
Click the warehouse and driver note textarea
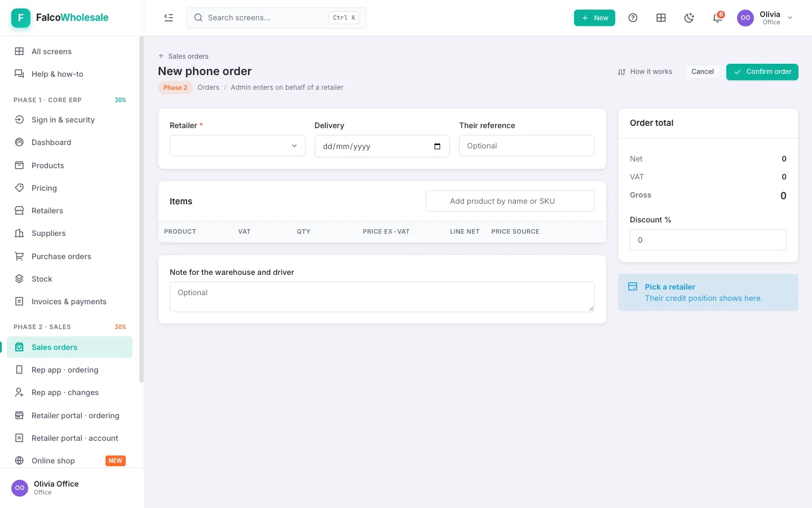click(x=382, y=297)
